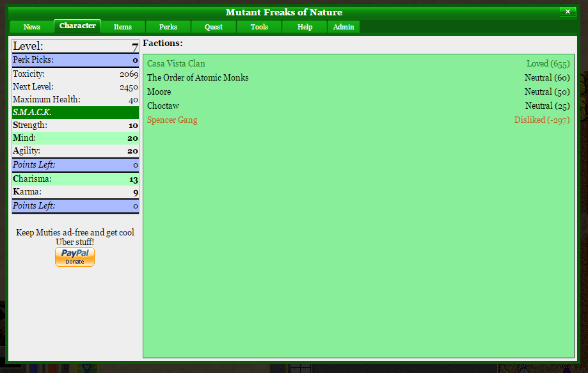Image resolution: width=588 pixels, height=373 pixels.
Task: Click the Agility stat row
Action: click(75, 151)
